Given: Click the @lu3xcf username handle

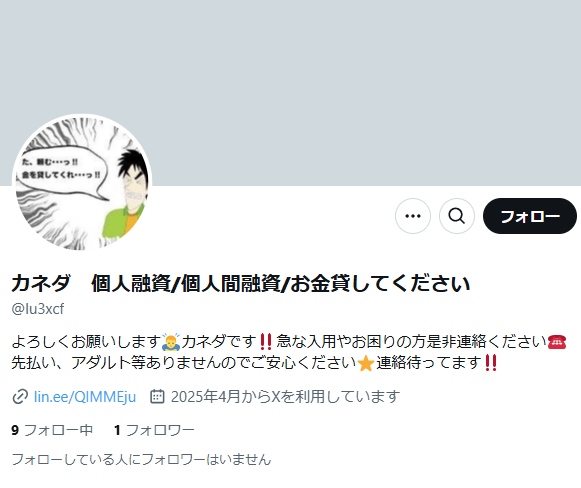Looking at the screenshot, I should click(38, 309).
